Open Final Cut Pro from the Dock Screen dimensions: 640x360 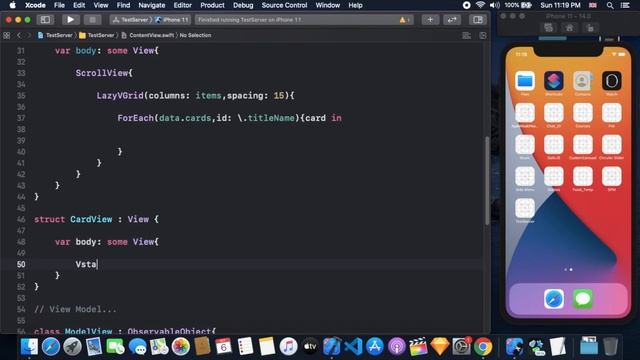coord(418,347)
